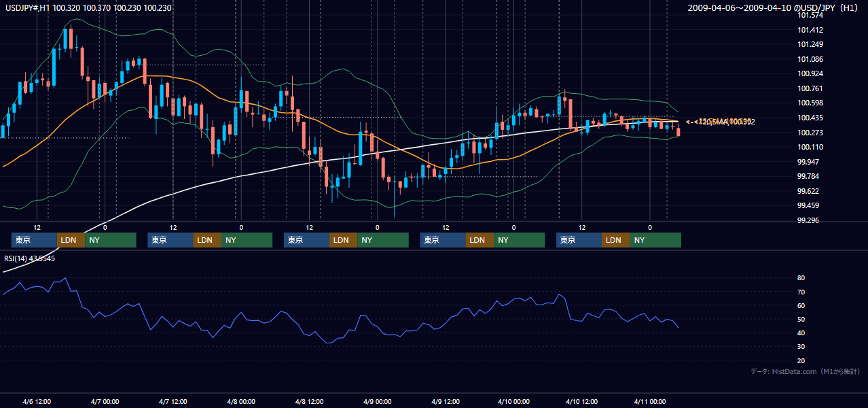
Task: Click price axis label 99.947
Action: [x=808, y=162]
